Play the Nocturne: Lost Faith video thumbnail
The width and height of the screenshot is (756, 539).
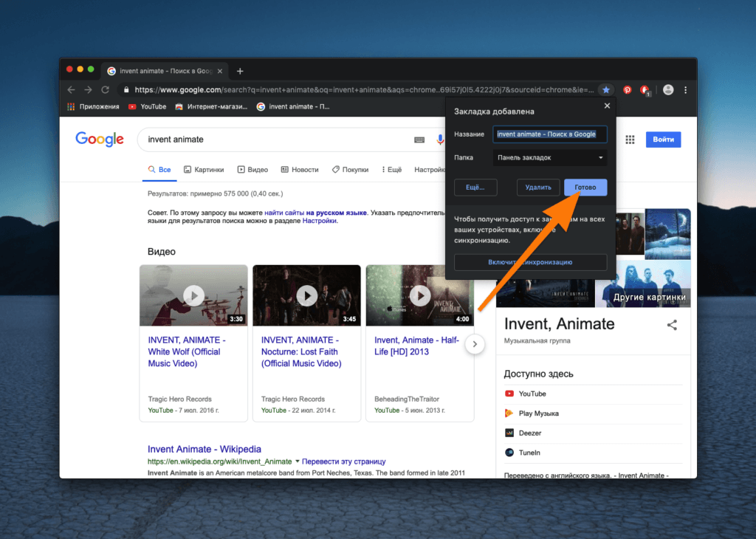pyautogui.click(x=306, y=295)
